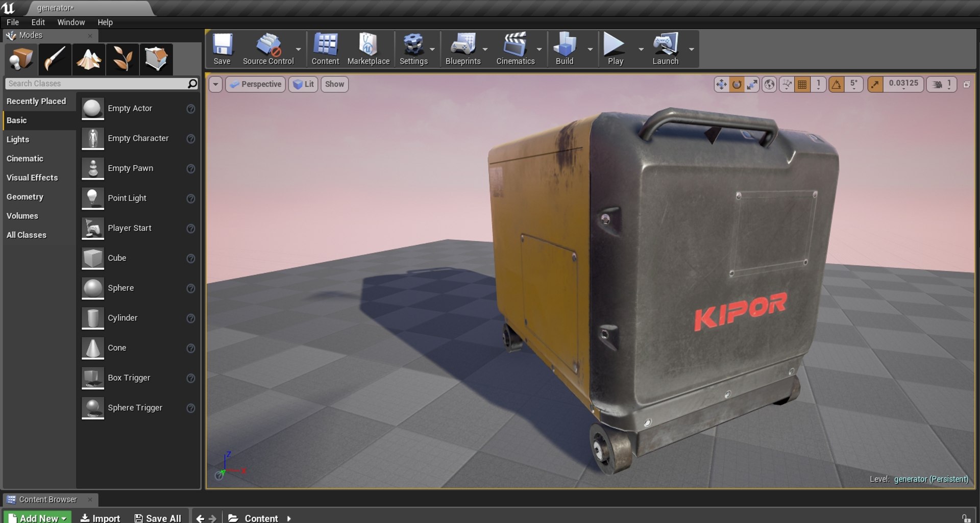Click the Launch toolbar icon
Screen dimensions: 980x523
pos(665,49)
